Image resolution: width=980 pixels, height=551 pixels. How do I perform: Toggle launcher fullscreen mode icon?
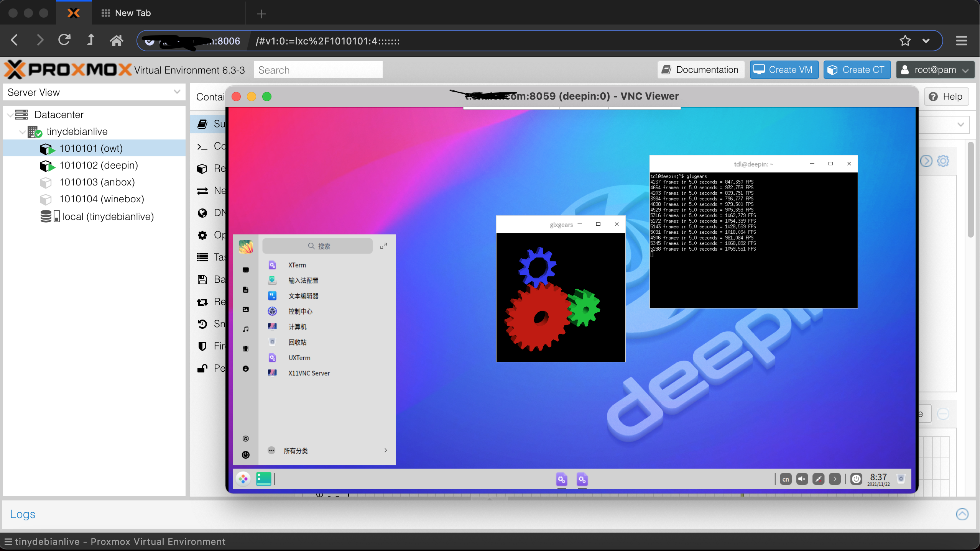point(383,246)
